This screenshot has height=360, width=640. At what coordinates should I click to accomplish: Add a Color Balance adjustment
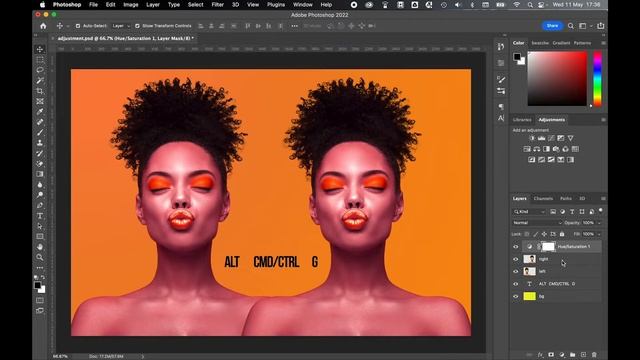point(537,149)
